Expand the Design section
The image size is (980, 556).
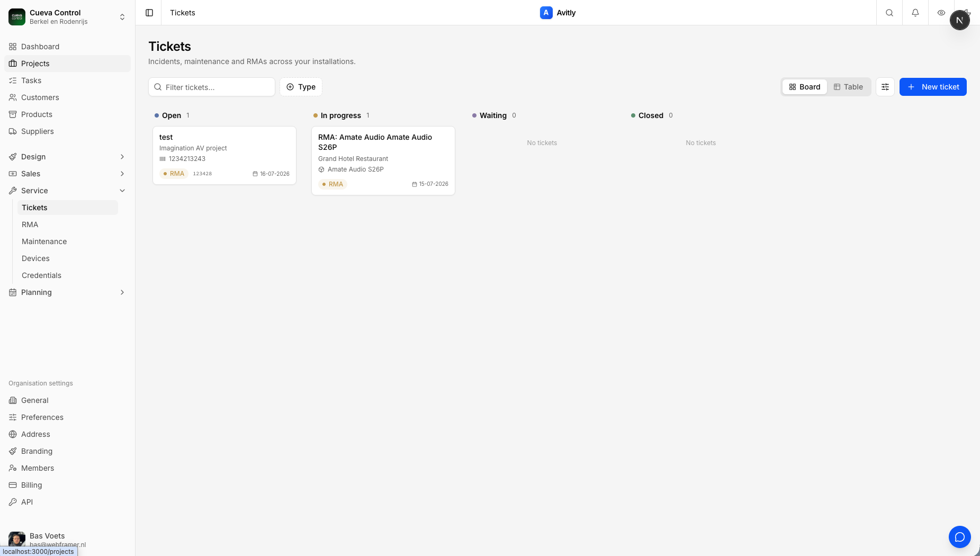[68, 157]
